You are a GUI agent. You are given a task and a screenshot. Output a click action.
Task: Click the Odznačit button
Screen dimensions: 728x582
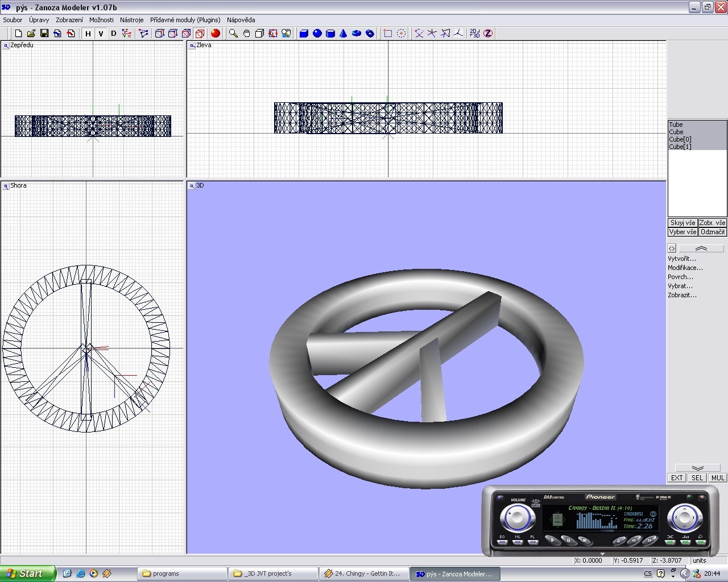click(x=712, y=232)
